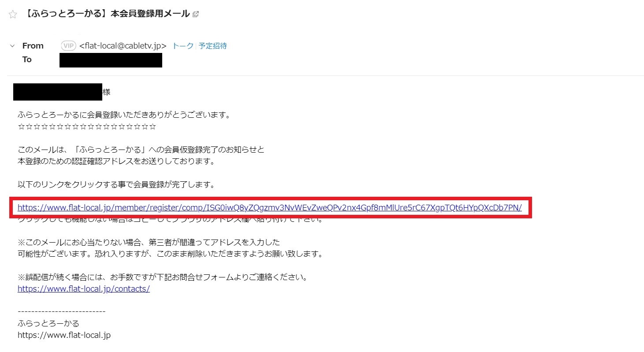This screenshot has width=644, height=352.
Task: Click the ふらっとろーかる signature name
Action: click(48, 323)
